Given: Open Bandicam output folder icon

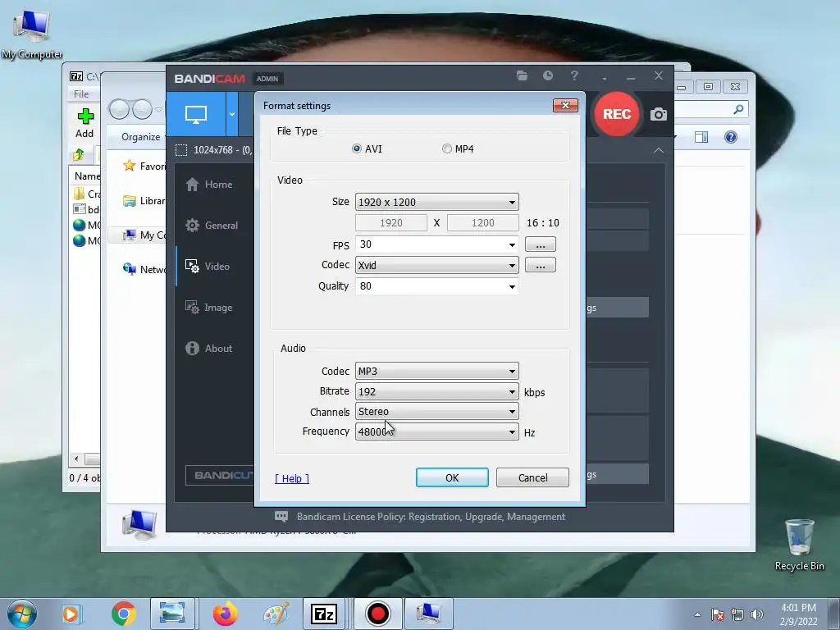Looking at the screenshot, I should 522,75.
